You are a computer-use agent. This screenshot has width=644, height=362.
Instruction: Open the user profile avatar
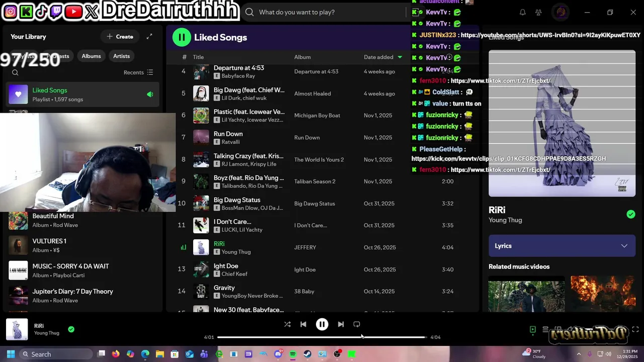click(x=560, y=12)
